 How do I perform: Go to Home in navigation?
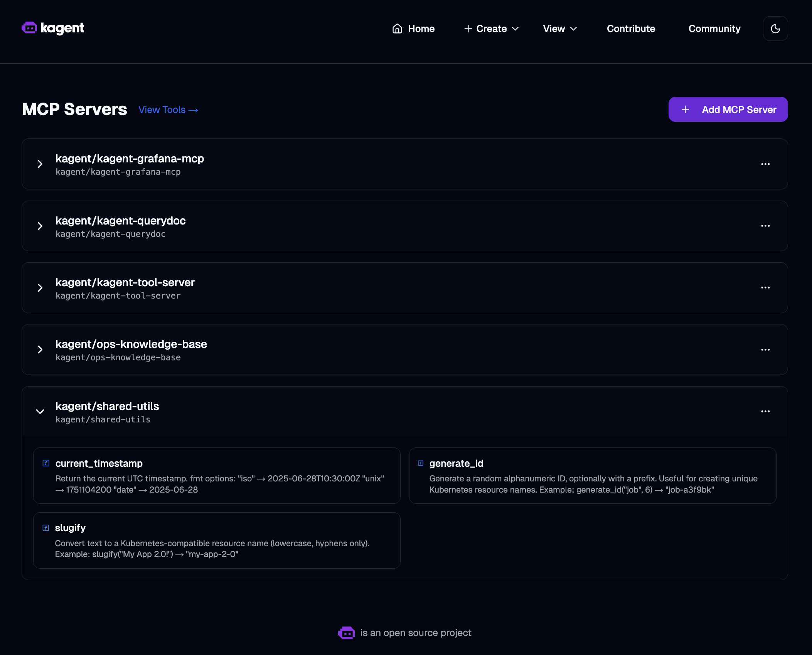coord(413,29)
